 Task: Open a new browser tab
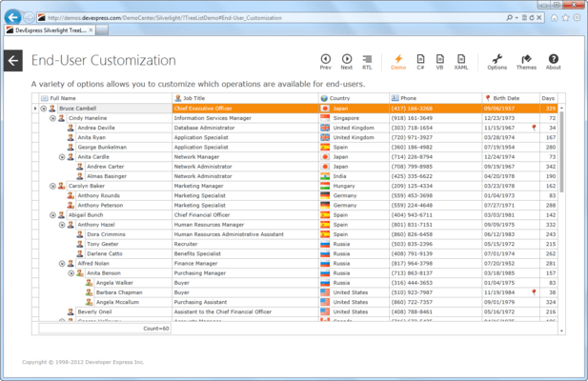click(x=102, y=30)
